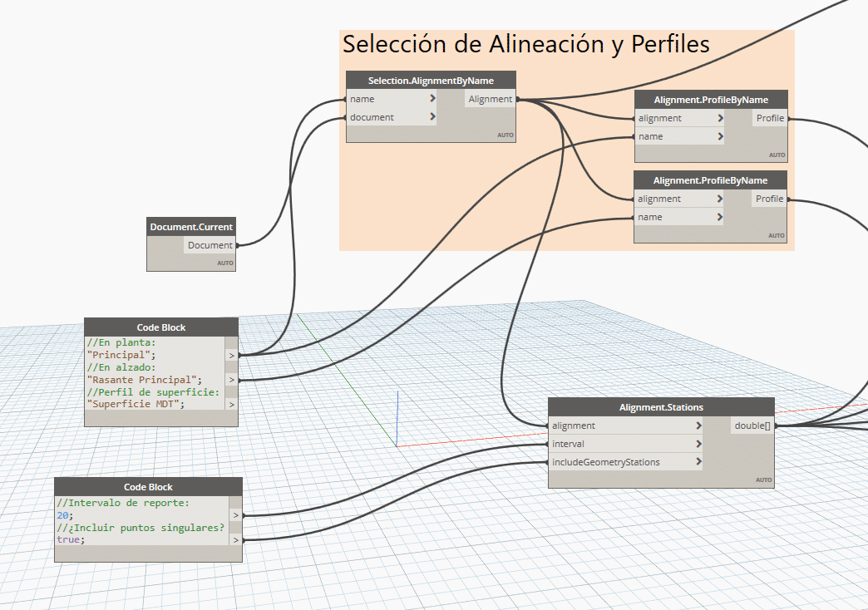The image size is (868, 610).
Task: Click alignment input chevron on Alignment.Stations
Action: [698, 426]
